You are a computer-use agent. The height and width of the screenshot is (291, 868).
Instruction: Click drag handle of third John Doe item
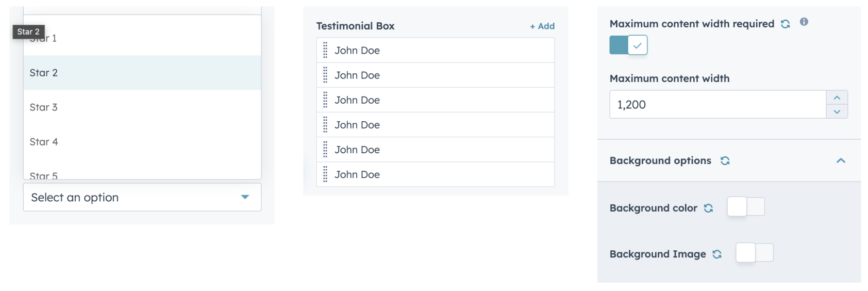[x=325, y=100]
